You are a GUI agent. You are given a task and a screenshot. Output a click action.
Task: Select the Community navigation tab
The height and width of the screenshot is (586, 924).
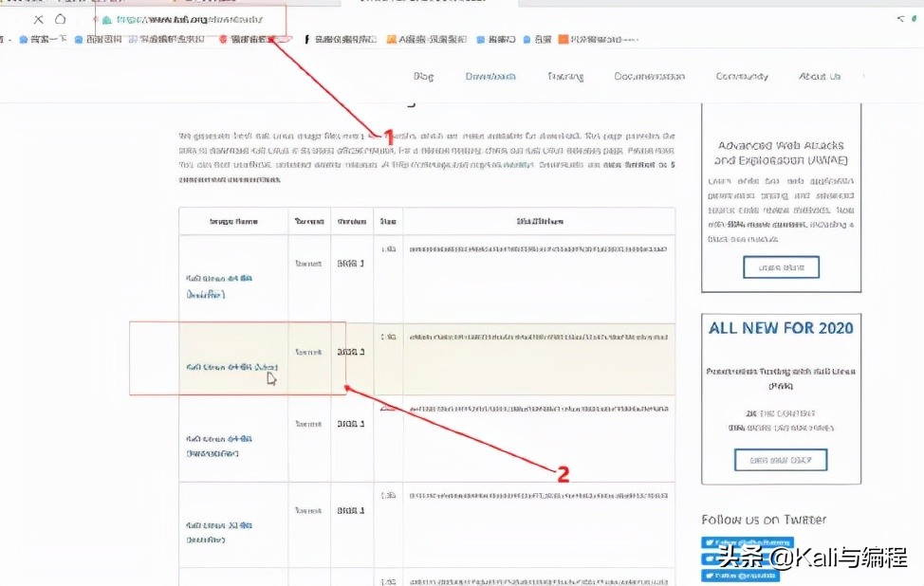[741, 77]
